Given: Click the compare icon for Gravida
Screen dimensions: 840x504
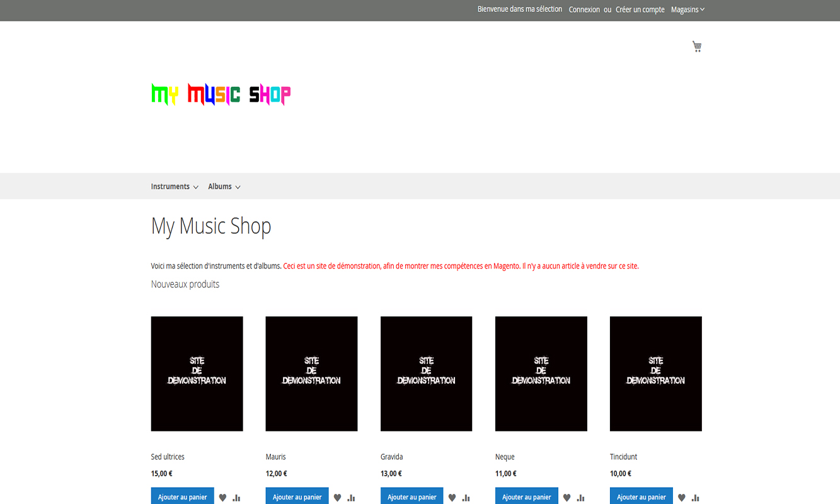Looking at the screenshot, I should pyautogui.click(x=466, y=497).
